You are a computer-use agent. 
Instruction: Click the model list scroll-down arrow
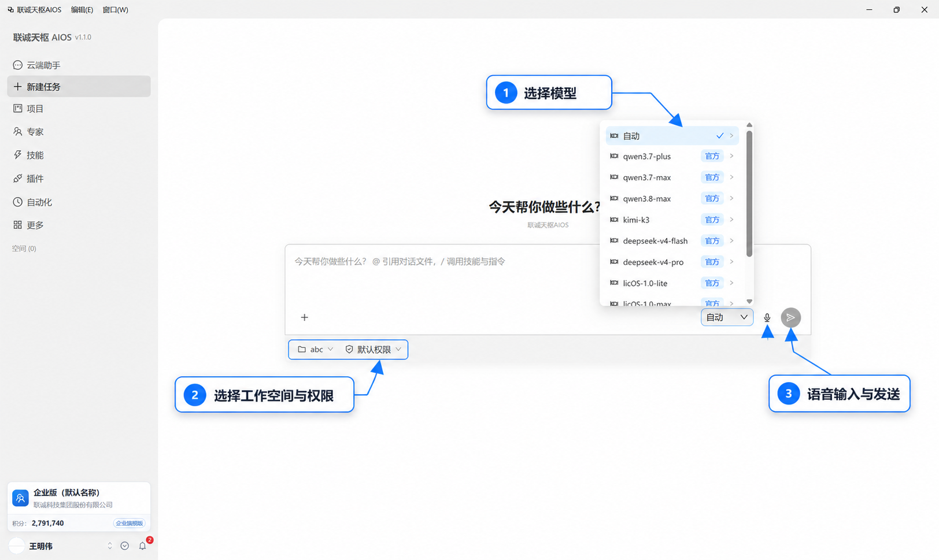click(749, 302)
